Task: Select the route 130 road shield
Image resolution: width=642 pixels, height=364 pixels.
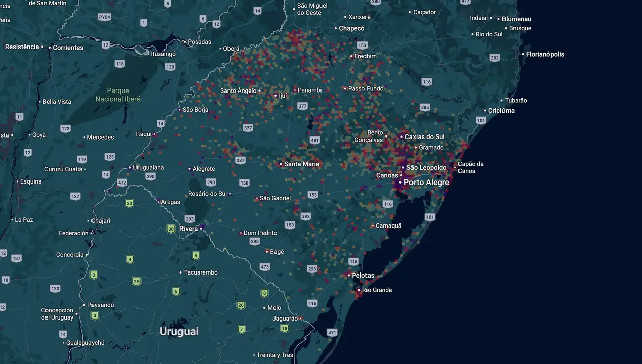Action: pyautogui.click(x=55, y=288)
